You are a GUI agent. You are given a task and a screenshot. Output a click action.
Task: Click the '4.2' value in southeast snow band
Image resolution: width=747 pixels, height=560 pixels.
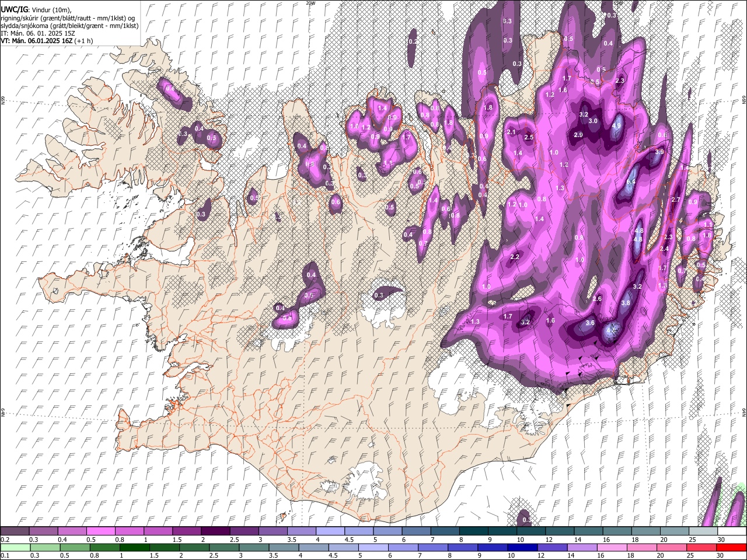pos(612,331)
